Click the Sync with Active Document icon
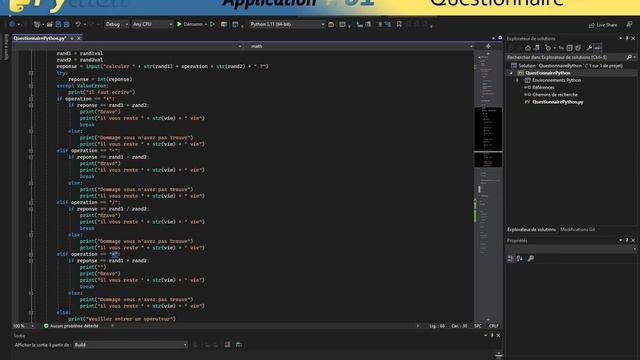This screenshot has height=360, width=640. pyautogui.click(x=561, y=48)
